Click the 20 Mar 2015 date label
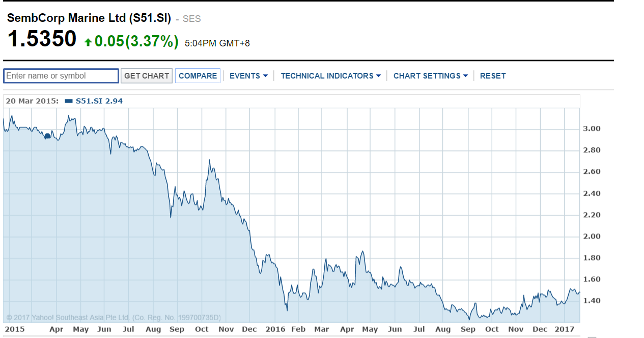The image size is (644, 338). pos(32,101)
